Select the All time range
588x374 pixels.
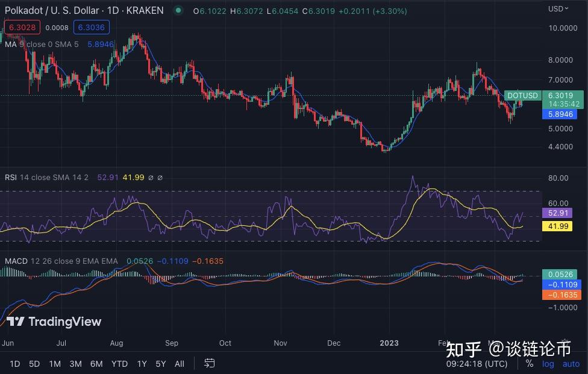180,364
